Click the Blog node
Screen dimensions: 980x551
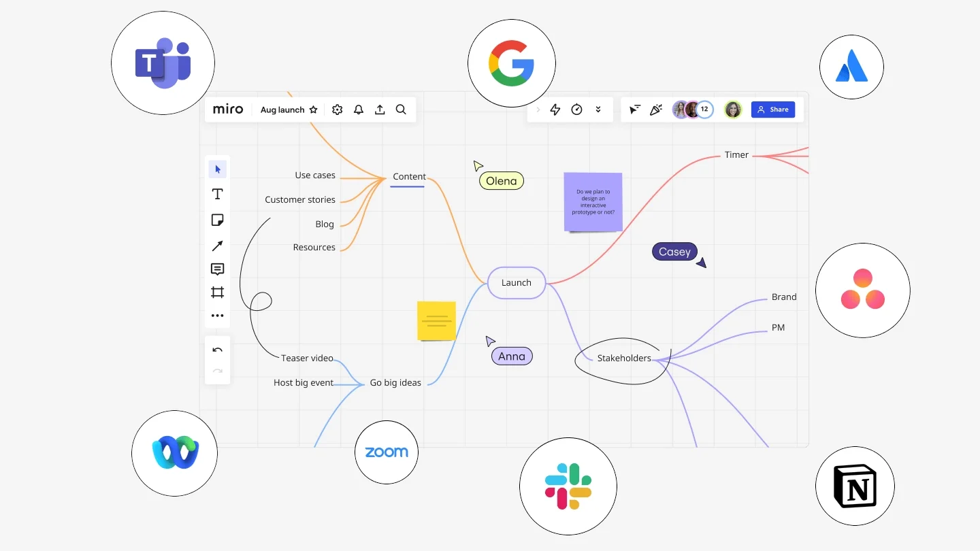pyautogui.click(x=325, y=224)
